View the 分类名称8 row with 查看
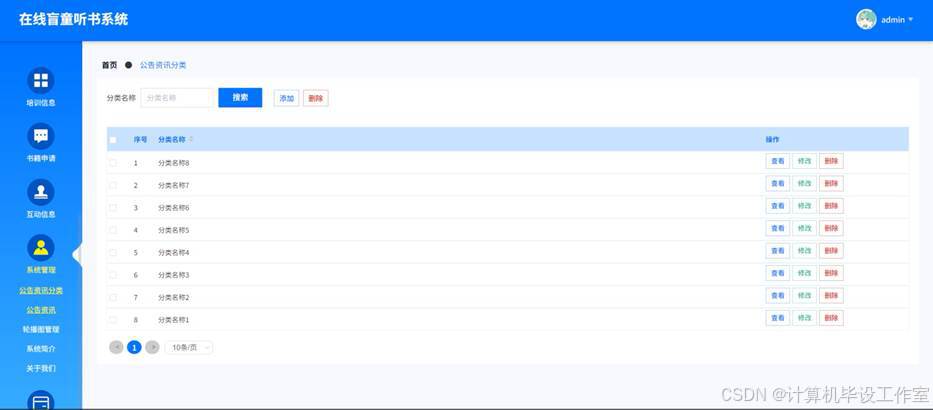This screenshot has width=933, height=410. (x=778, y=161)
